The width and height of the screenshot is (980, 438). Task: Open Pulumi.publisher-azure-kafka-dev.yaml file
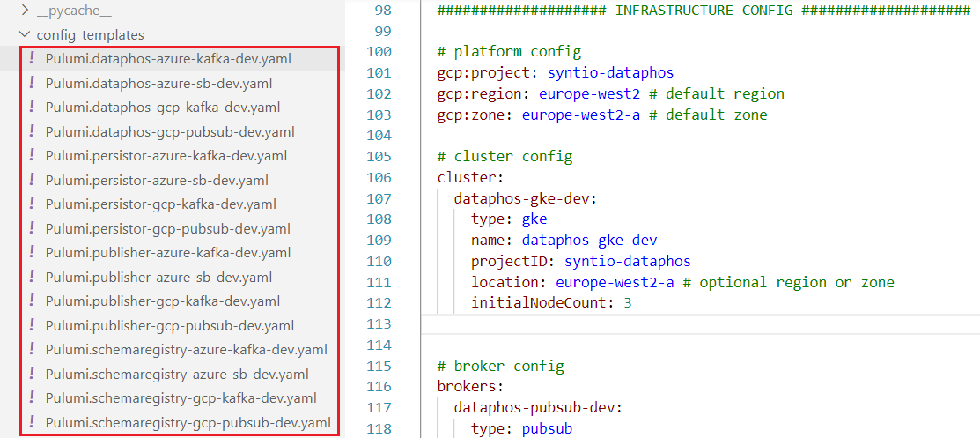(168, 253)
